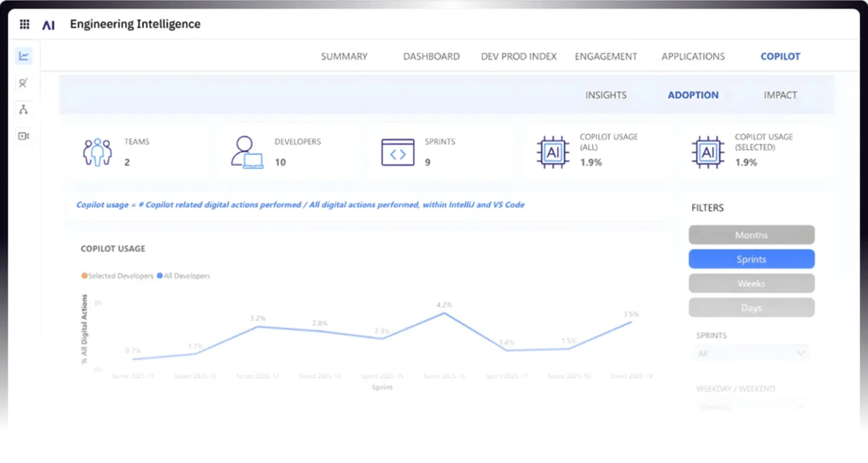Click the Copilot usage formula description text
This screenshot has height=463, width=868.
pyautogui.click(x=300, y=205)
